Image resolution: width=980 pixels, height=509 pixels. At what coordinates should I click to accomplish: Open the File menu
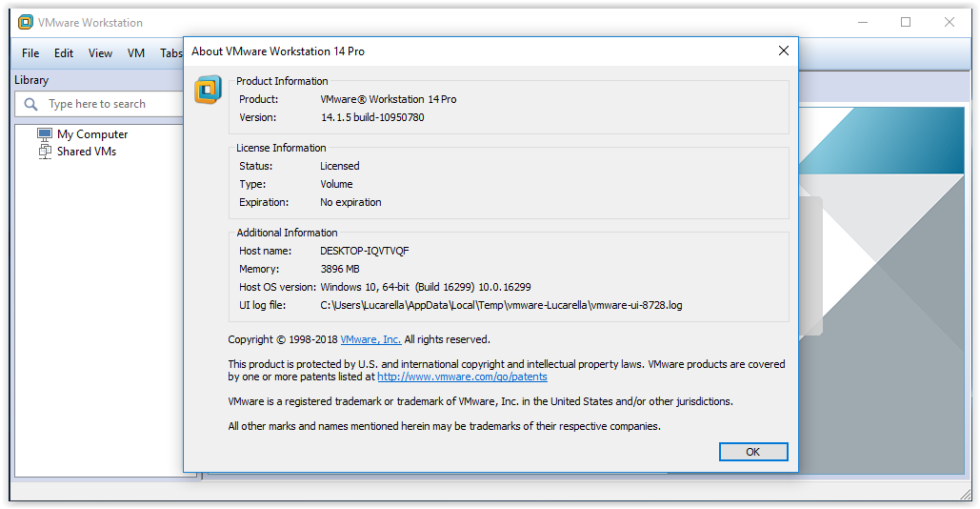tap(30, 53)
